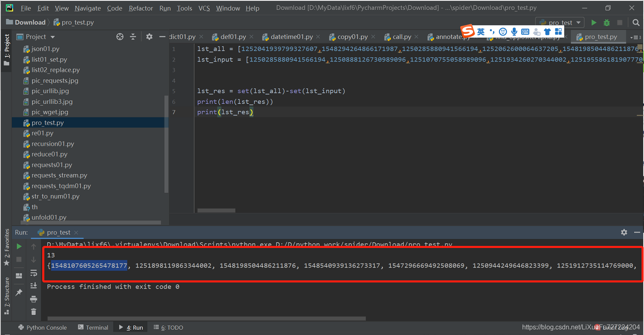The width and height of the screenshot is (644, 335).
Task: Open the pro_test run configuration dropdown
Action: [x=560, y=23]
